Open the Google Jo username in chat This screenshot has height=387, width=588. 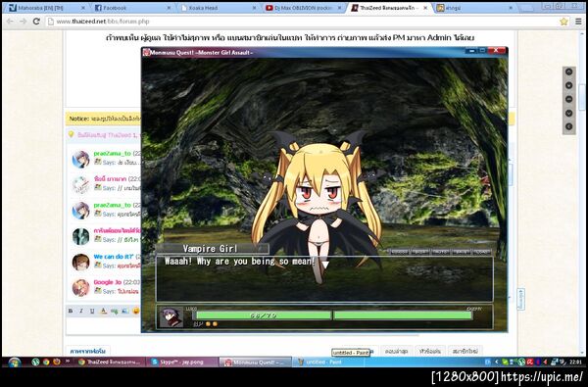tap(107, 282)
